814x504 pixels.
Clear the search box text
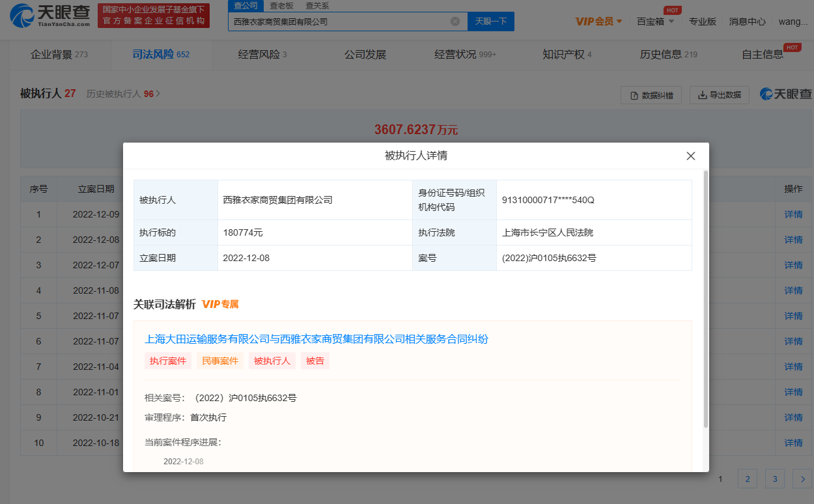point(455,21)
